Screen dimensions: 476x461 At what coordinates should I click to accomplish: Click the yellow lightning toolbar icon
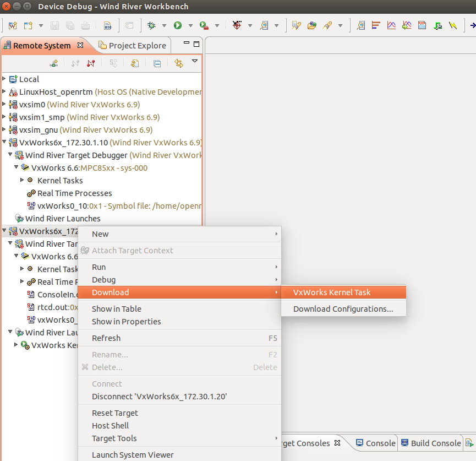pos(453,25)
